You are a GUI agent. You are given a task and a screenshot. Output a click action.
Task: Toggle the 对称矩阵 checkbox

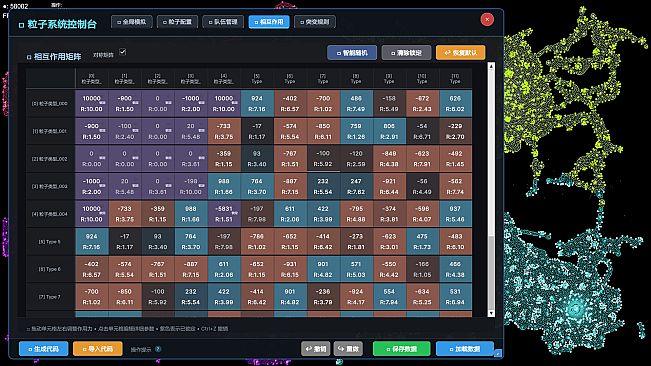122,52
